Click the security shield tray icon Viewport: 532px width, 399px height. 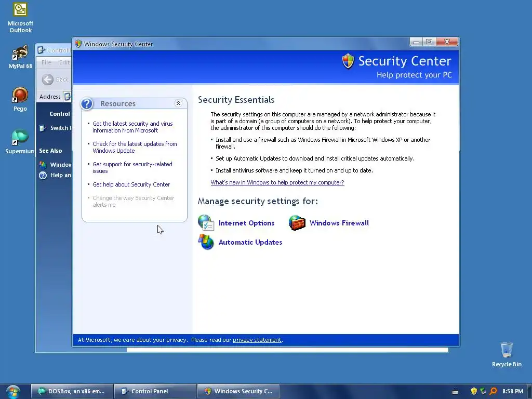(x=474, y=391)
